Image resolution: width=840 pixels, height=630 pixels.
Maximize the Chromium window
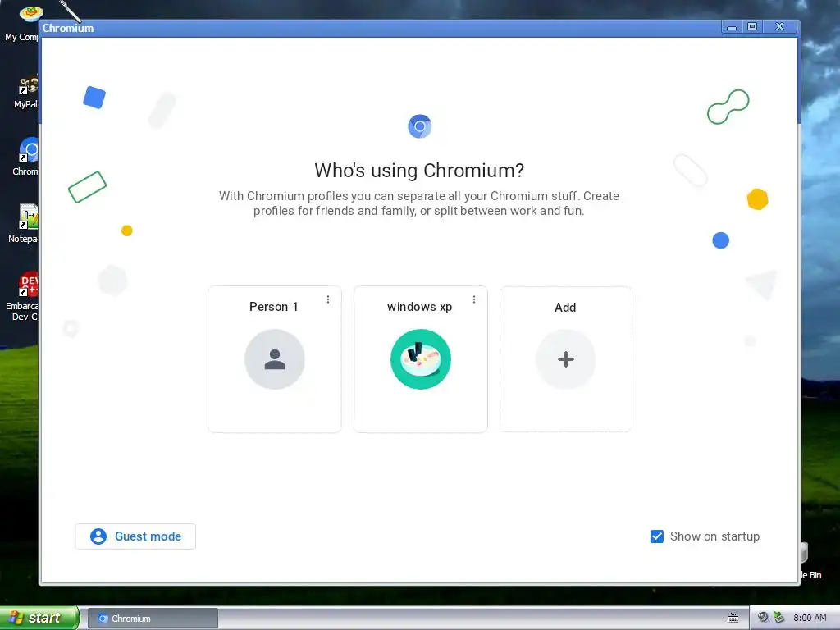tap(752, 27)
